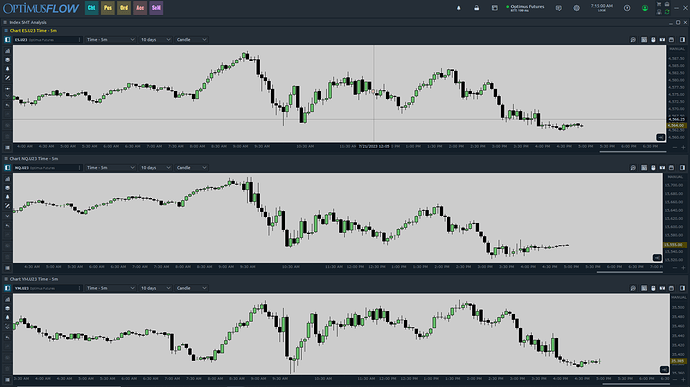Click the globe icon in top bar
This screenshot has height=387, width=690.
(576, 8)
